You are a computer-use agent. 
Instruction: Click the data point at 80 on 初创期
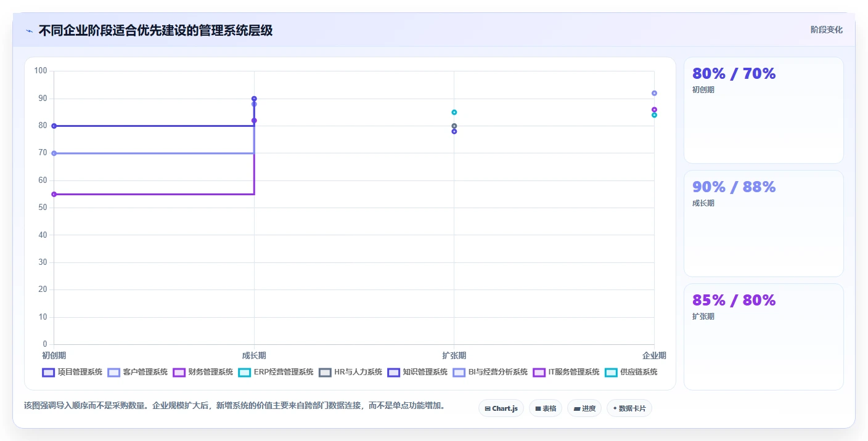[54, 126]
